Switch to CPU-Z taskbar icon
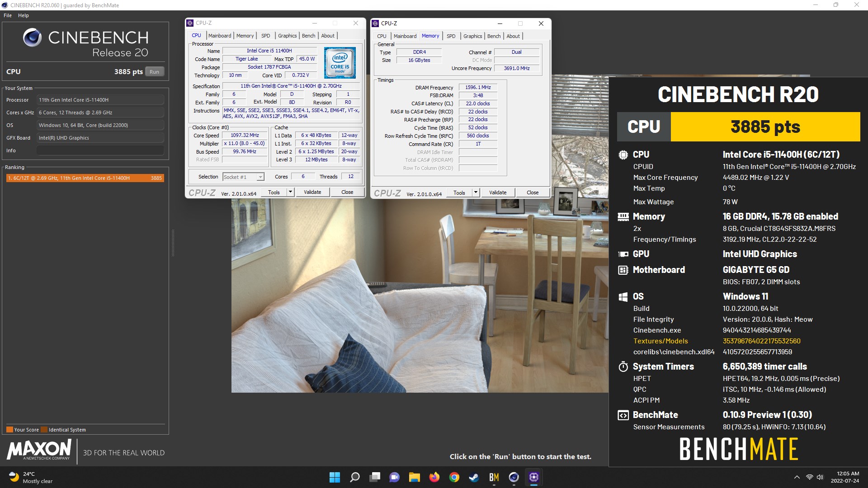This screenshot has width=868, height=488. click(534, 477)
